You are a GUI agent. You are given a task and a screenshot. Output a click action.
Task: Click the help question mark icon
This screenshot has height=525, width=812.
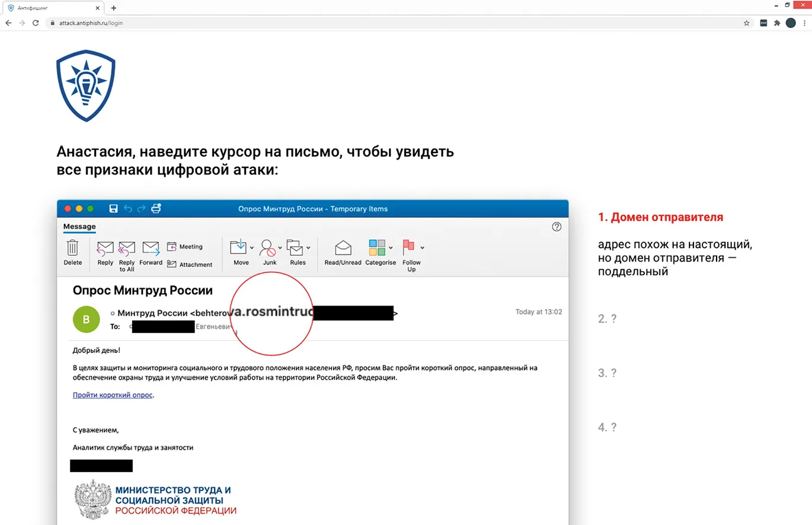coord(557,227)
